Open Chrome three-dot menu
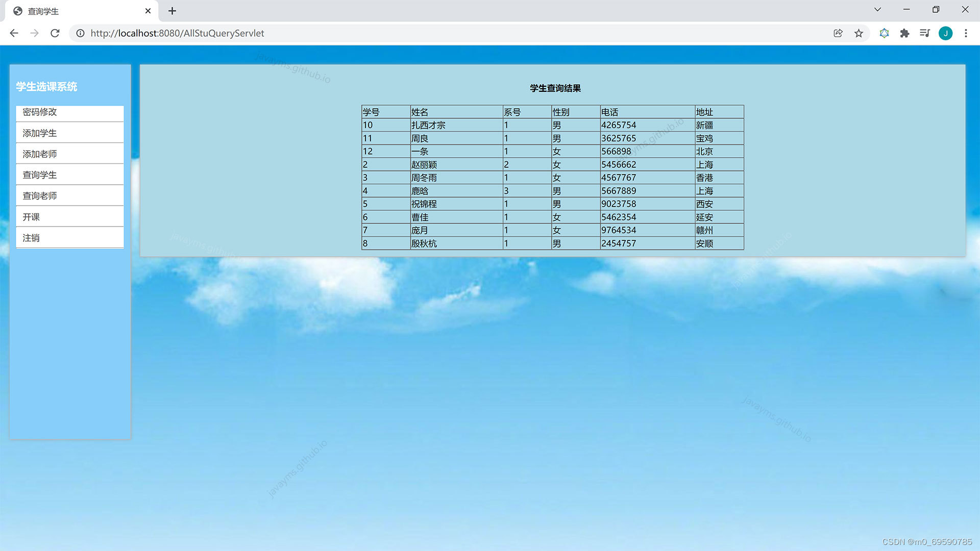Screen dimensions: 980x551 pos(966,33)
